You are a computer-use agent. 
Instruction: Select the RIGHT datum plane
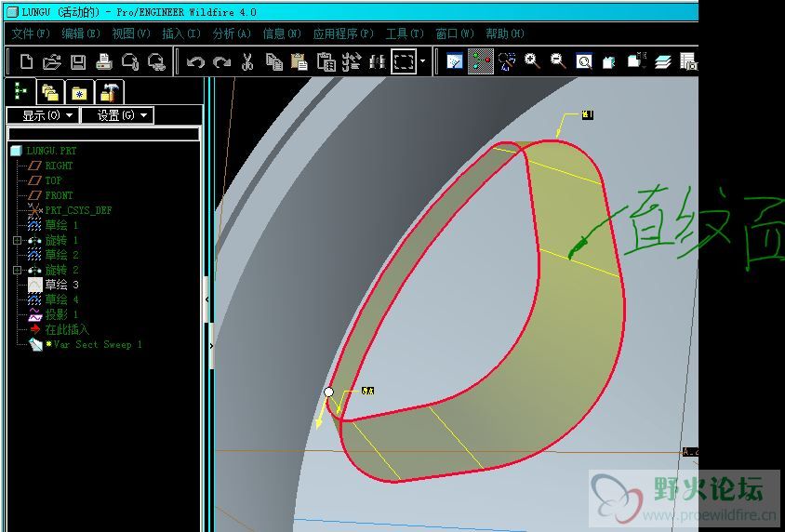point(59,166)
